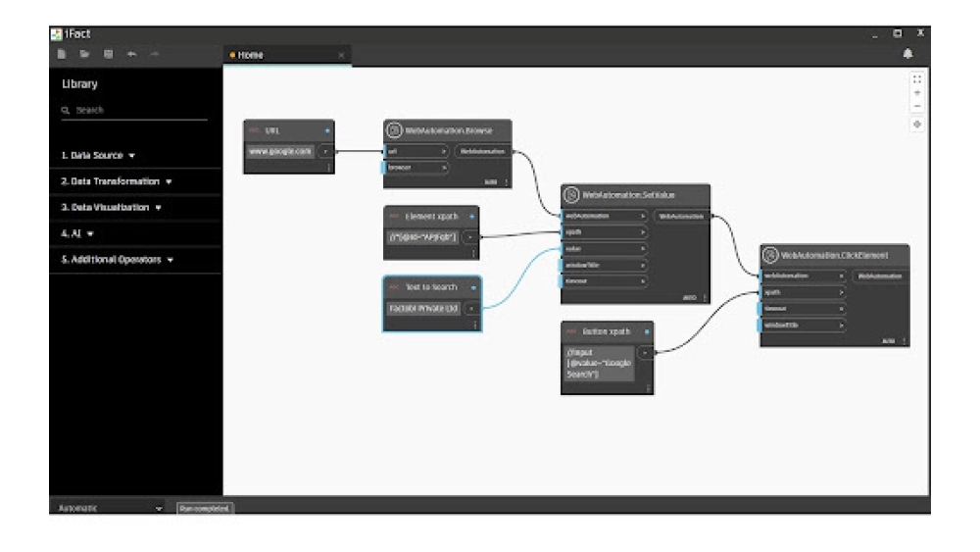The height and width of the screenshot is (552, 980).
Task: Click the Run completed status label
Action: coord(204,509)
